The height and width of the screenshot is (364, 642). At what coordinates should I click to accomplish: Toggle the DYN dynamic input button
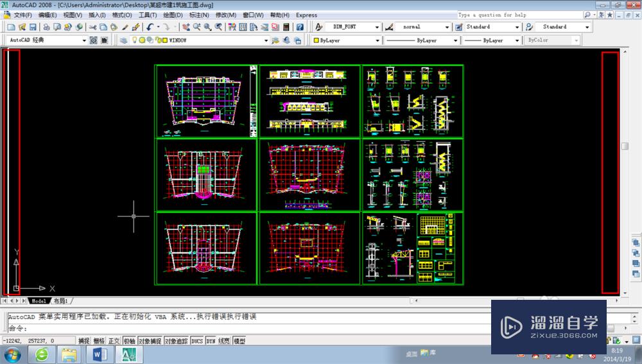211,341
